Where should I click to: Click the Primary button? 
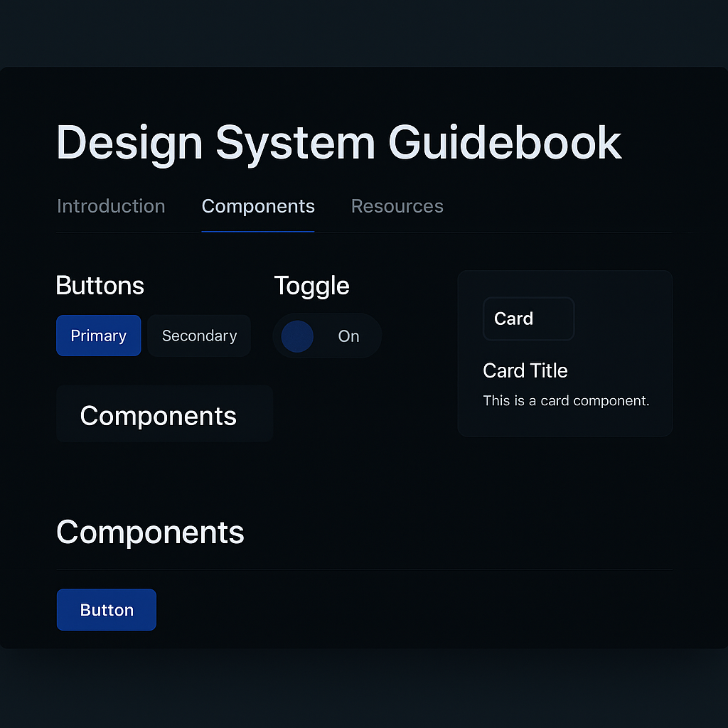click(98, 336)
